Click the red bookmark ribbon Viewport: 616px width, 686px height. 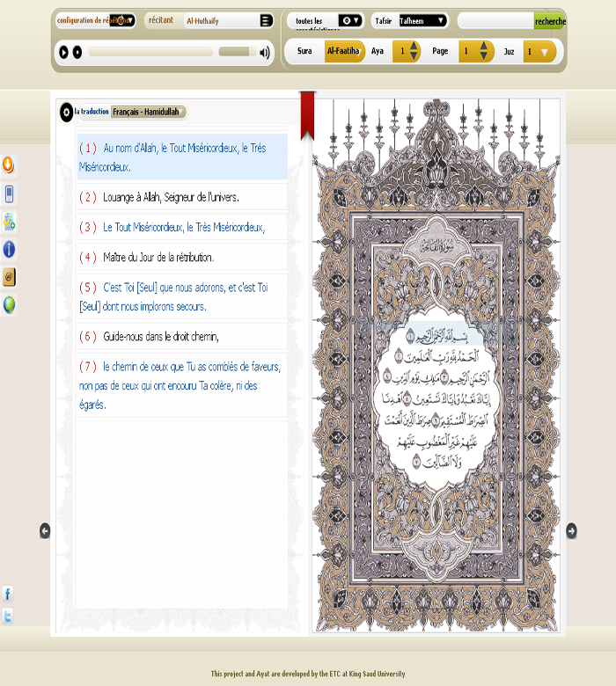pyautogui.click(x=307, y=115)
